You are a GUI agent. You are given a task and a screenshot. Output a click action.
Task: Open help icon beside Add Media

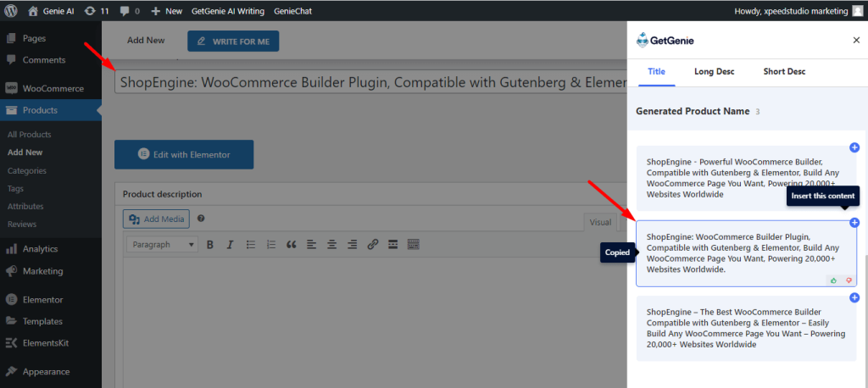[201, 218]
